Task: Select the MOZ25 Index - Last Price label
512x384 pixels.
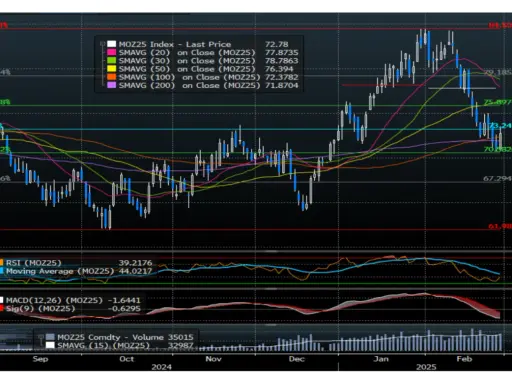Action: point(175,44)
